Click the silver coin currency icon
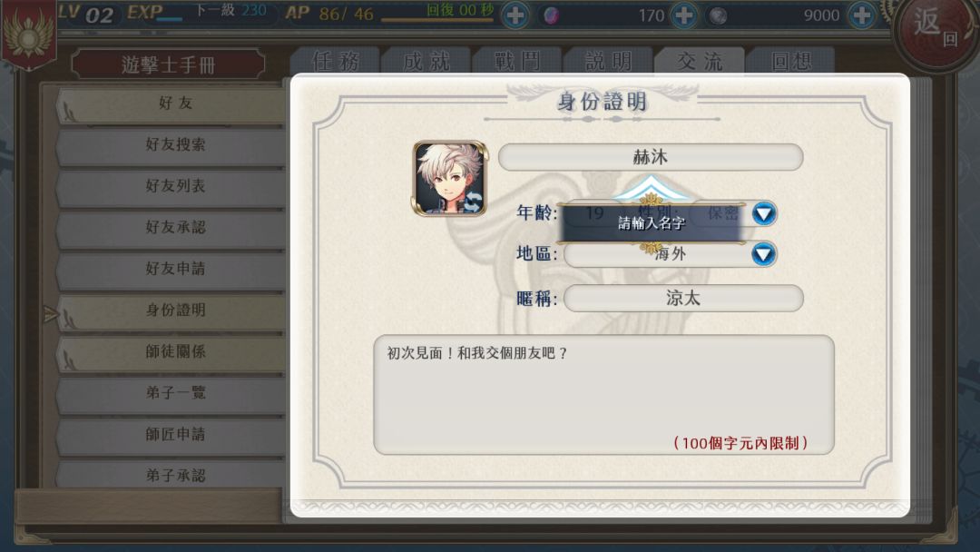The image size is (980, 552). coord(718,15)
